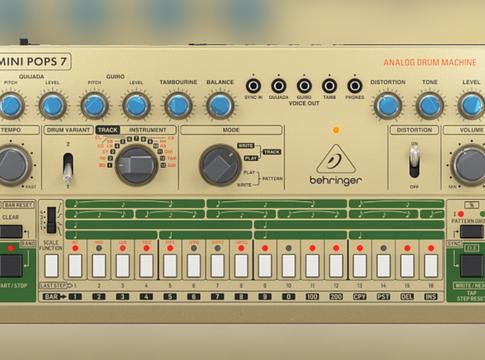Adjust the TONE blue knob
485x360 pixels.
coord(430,106)
